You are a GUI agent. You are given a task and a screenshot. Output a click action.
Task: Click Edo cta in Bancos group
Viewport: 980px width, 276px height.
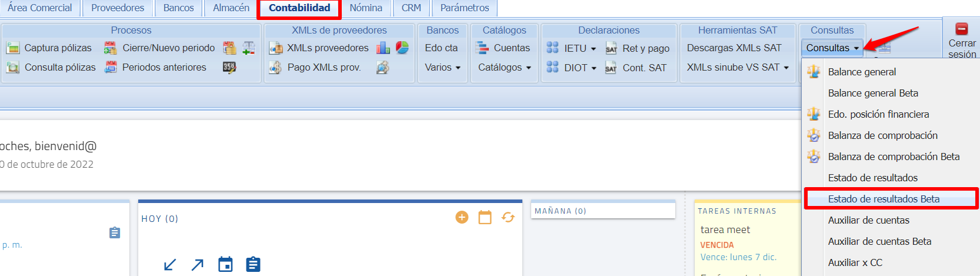pos(441,48)
